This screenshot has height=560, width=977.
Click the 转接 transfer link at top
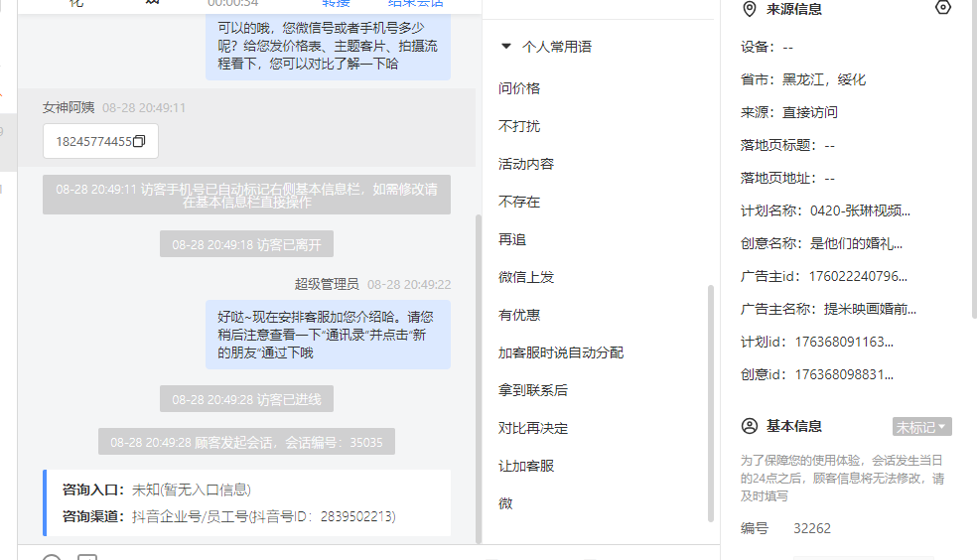[x=337, y=3]
